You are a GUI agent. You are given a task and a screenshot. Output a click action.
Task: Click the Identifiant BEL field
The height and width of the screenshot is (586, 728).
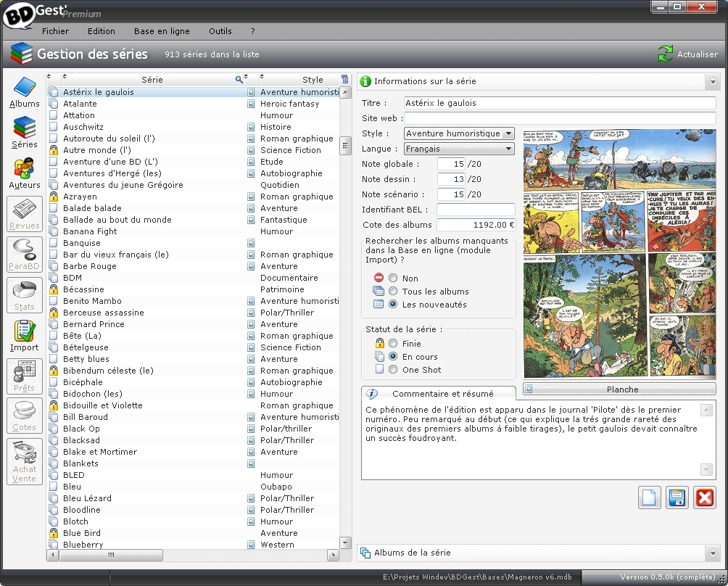pyautogui.click(x=476, y=210)
